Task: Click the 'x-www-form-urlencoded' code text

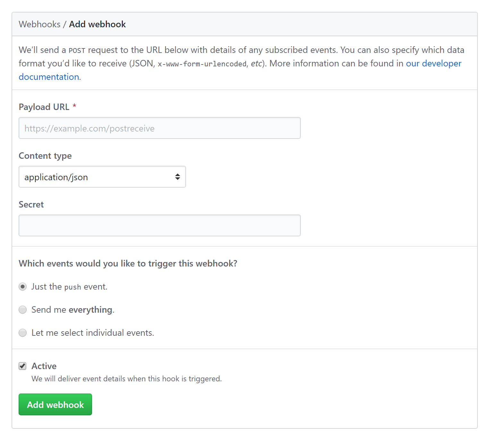Action: 202,64
